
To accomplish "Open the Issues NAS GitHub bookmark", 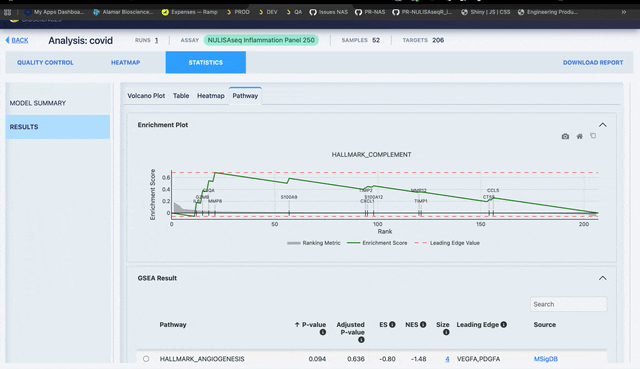I will pos(329,12).
